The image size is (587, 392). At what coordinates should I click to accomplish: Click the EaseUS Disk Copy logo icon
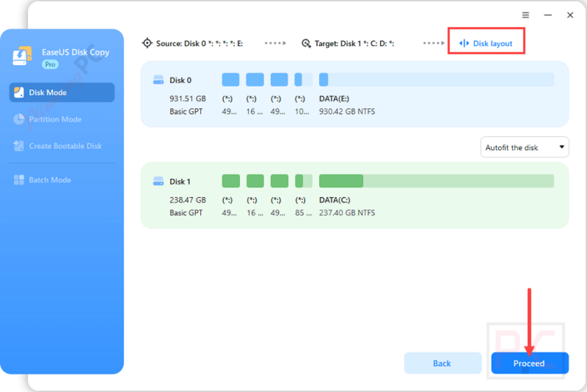[21, 56]
